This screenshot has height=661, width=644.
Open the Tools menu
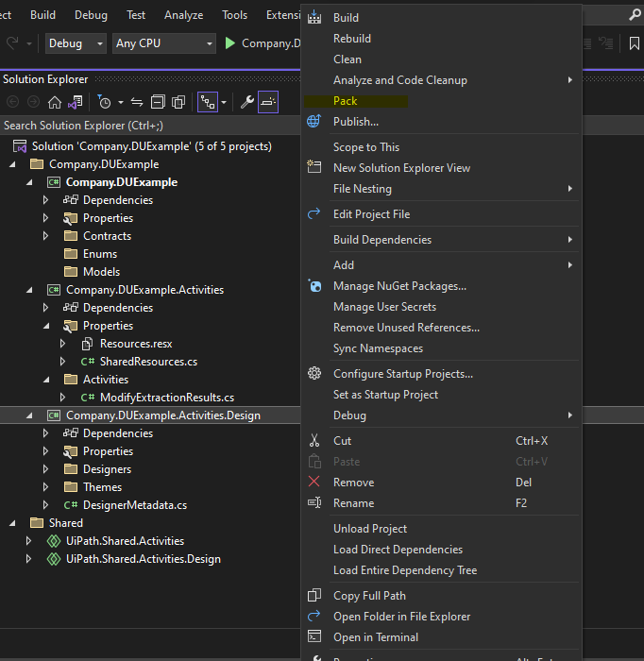234,15
